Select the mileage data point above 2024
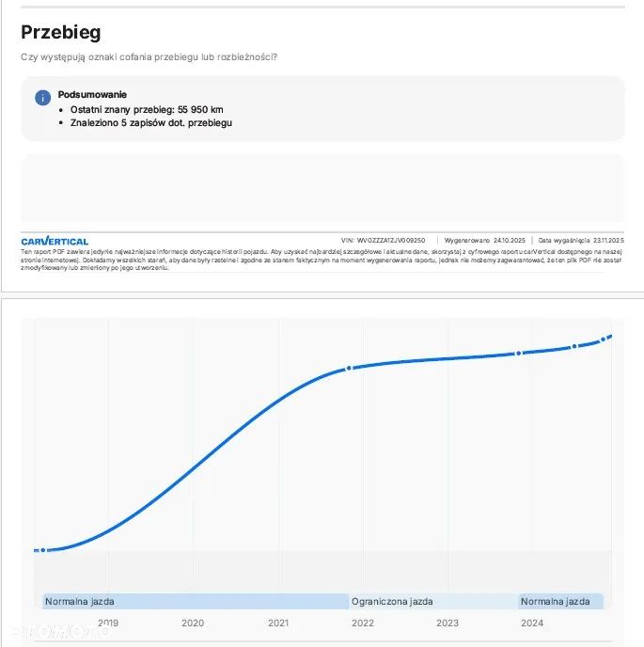 (519, 354)
